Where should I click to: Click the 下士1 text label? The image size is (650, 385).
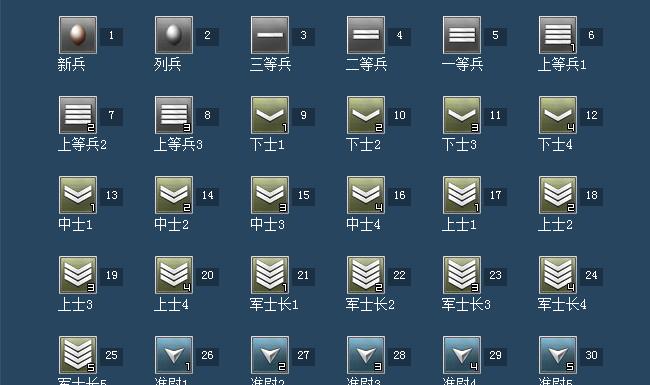[x=267, y=145]
